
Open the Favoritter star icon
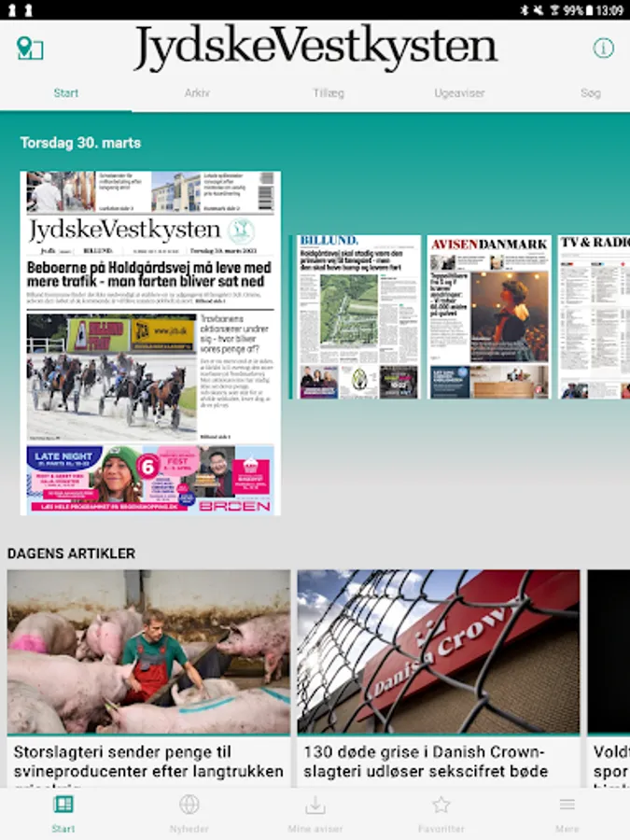(441, 805)
